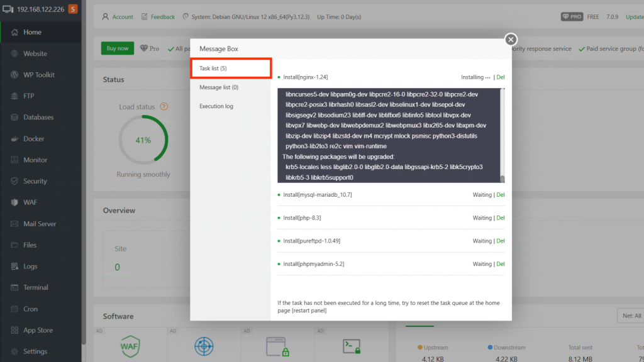Screen dimensions: 644x362
Task: Open the Mail Server sidebar item
Action: (39, 224)
